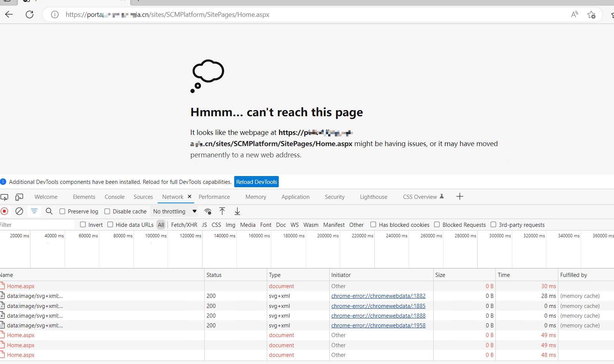Open more DevTools panels with plus button
The image size is (614, 364).
[x=459, y=196]
